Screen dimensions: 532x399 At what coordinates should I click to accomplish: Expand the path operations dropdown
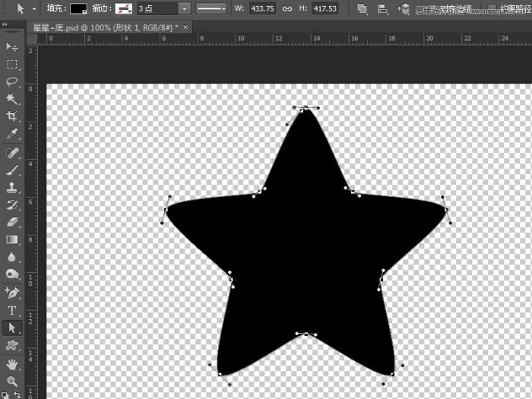click(x=363, y=9)
